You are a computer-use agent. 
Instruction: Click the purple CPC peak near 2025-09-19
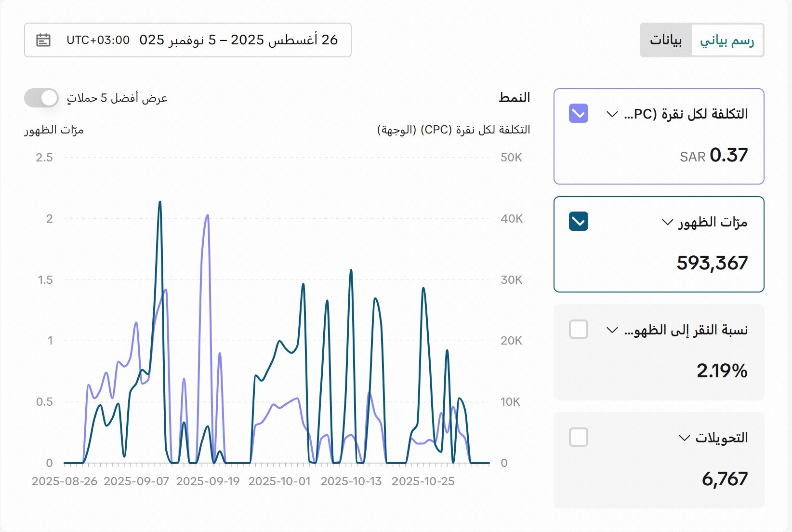[207, 215]
